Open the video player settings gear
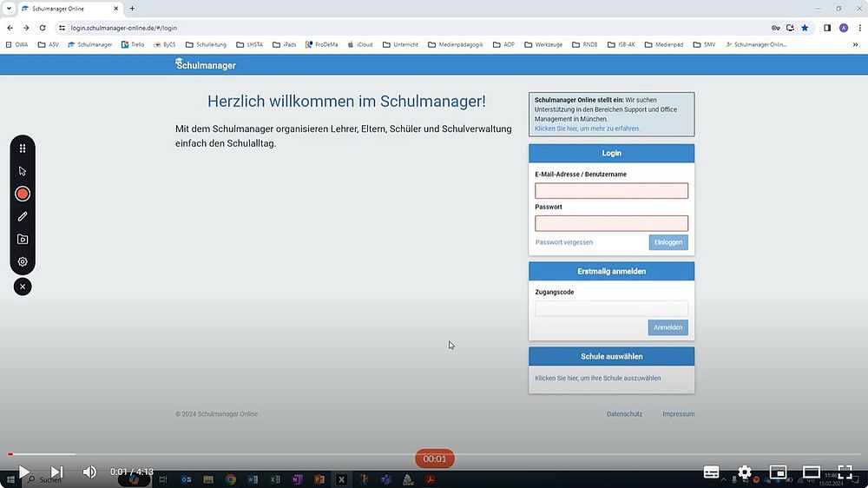 [x=745, y=472]
